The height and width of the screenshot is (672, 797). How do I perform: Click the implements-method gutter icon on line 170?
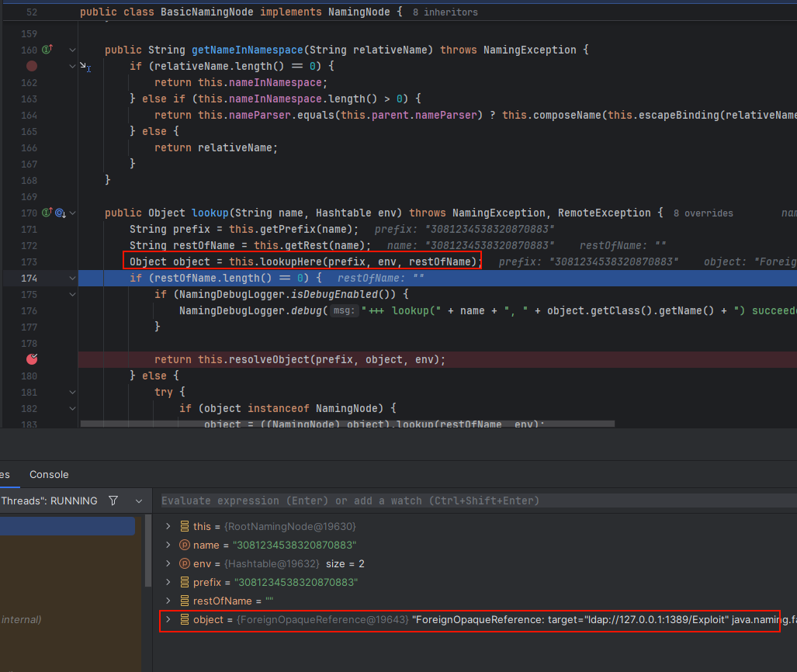click(x=47, y=213)
